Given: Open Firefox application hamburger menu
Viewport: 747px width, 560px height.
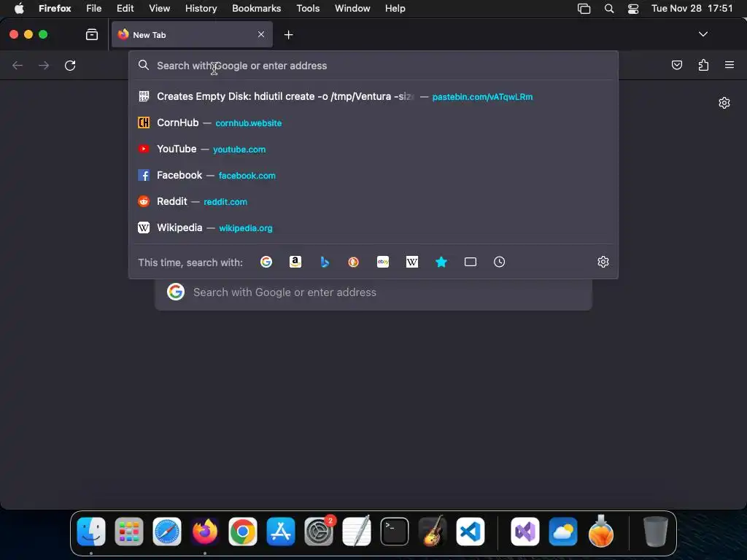Looking at the screenshot, I should 729,65.
